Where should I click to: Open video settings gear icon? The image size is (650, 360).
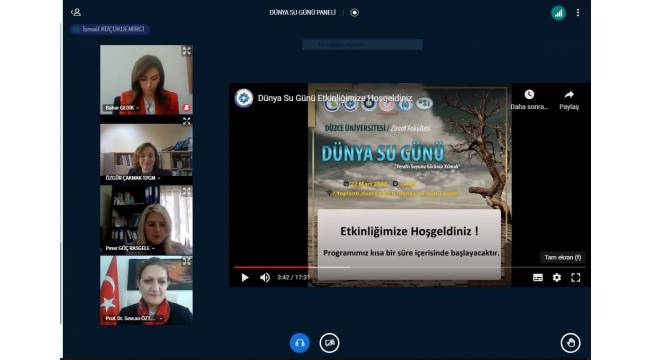click(557, 277)
